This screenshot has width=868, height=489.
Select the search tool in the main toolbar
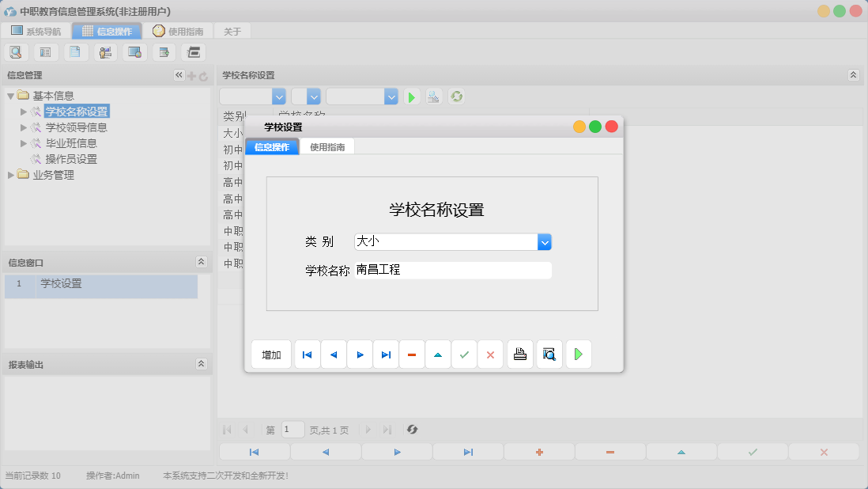[16, 51]
